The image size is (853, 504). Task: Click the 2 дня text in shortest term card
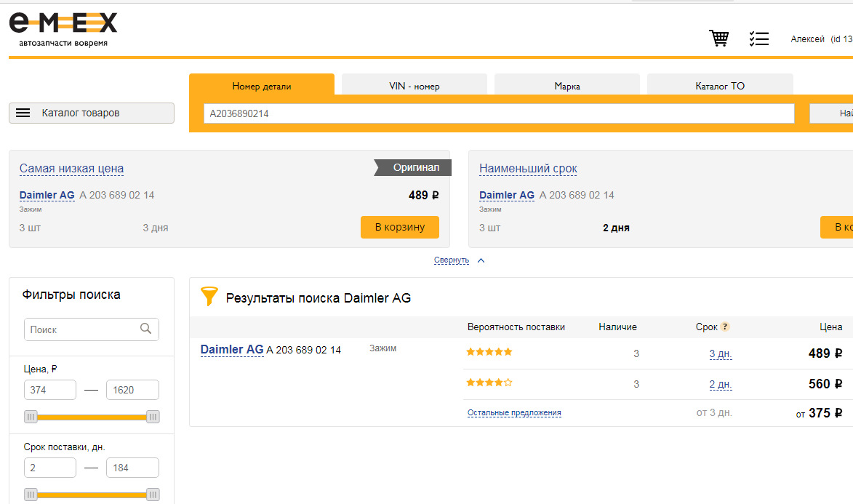pos(616,228)
